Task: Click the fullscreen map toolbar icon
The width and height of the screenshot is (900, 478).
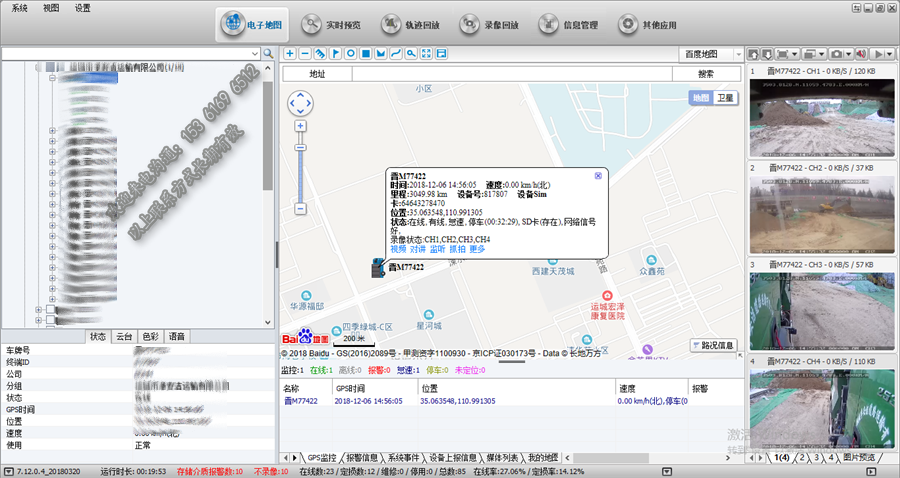Action: [x=426, y=53]
